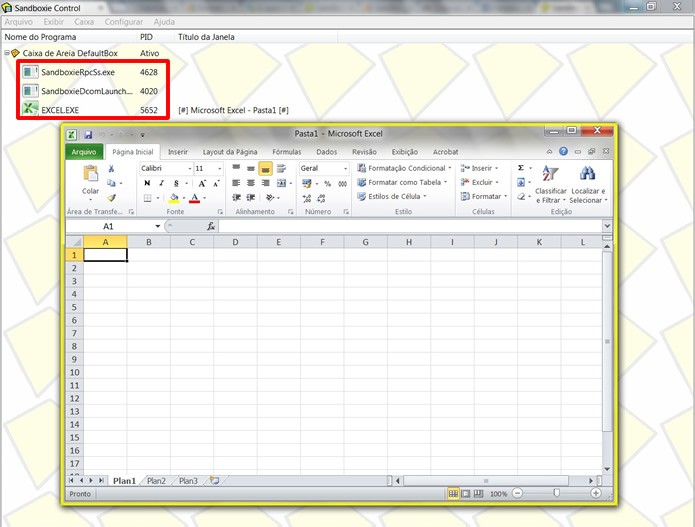Toggle top vertical alignment

(236, 168)
